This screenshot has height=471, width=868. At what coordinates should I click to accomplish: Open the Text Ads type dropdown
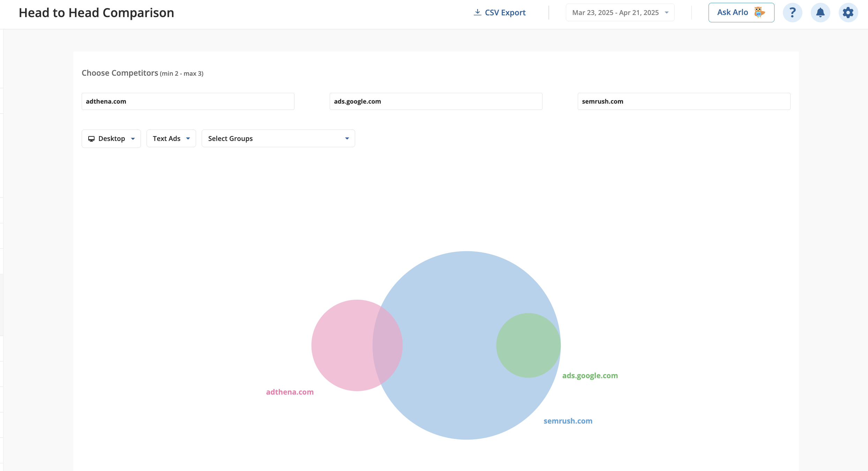[x=171, y=139]
